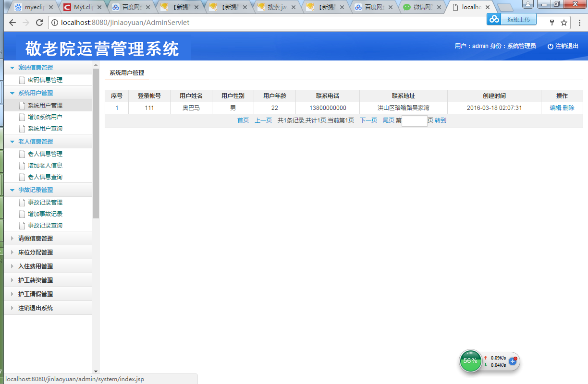Expand the 护工请假管理 section
The image size is (588, 384).
(12, 294)
